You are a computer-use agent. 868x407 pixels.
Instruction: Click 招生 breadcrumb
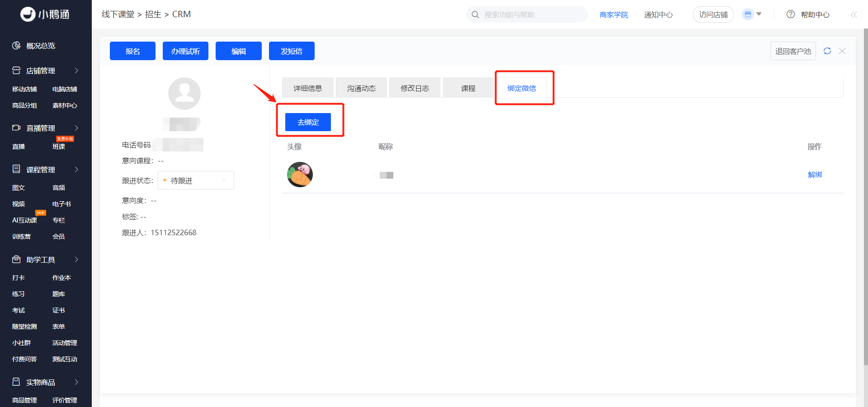pos(153,14)
